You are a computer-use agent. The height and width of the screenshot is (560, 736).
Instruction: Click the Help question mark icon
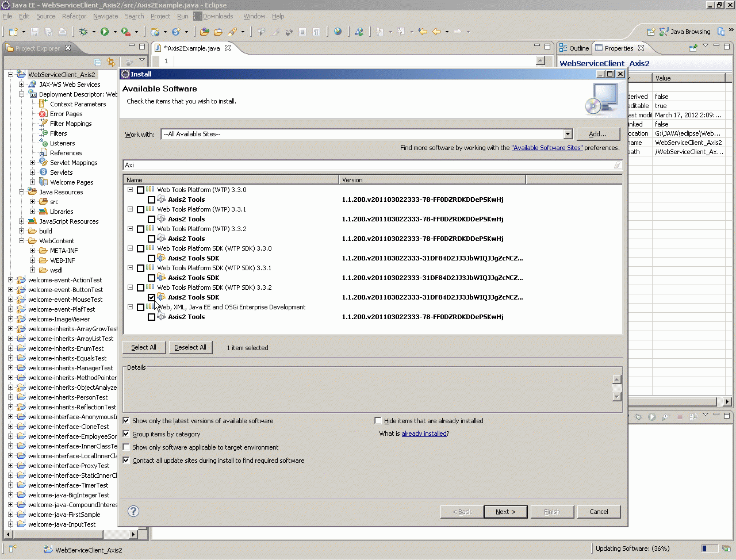click(133, 511)
